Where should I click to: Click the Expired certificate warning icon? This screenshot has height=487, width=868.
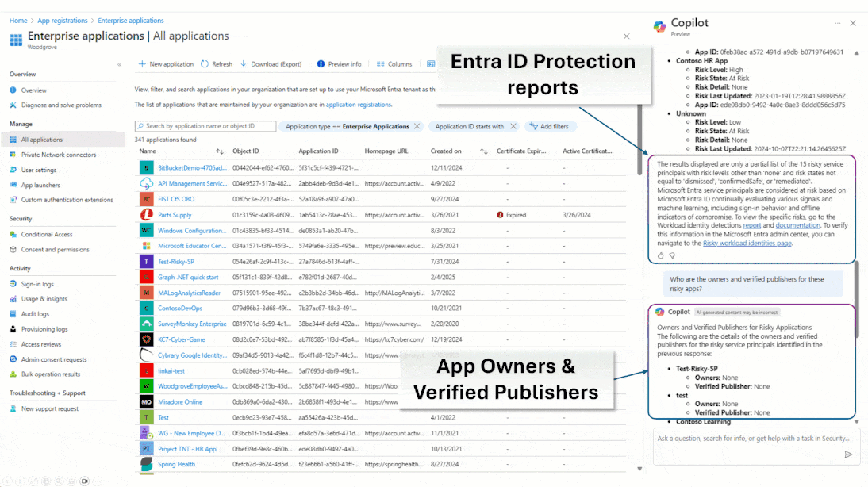pyautogui.click(x=500, y=215)
